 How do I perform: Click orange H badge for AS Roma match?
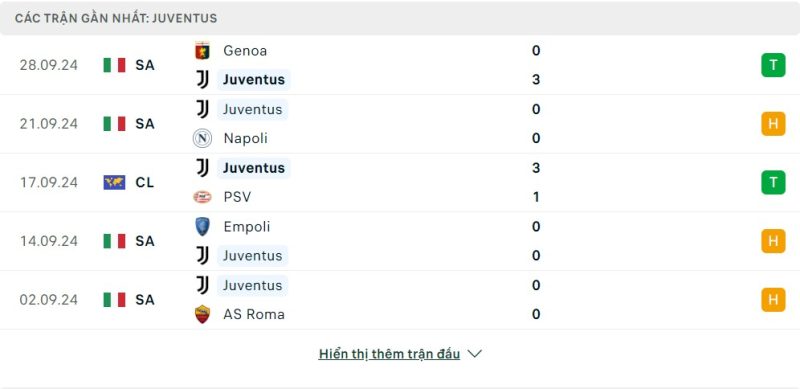[773, 300]
